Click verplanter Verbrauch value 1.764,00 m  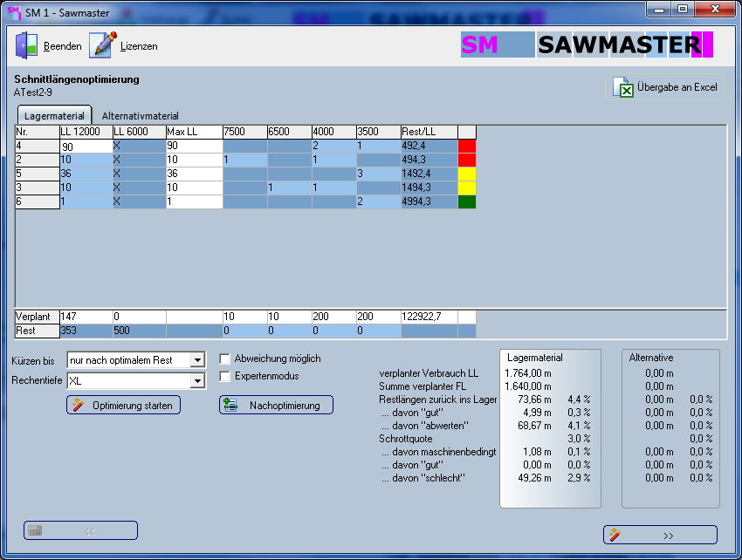pos(528,373)
